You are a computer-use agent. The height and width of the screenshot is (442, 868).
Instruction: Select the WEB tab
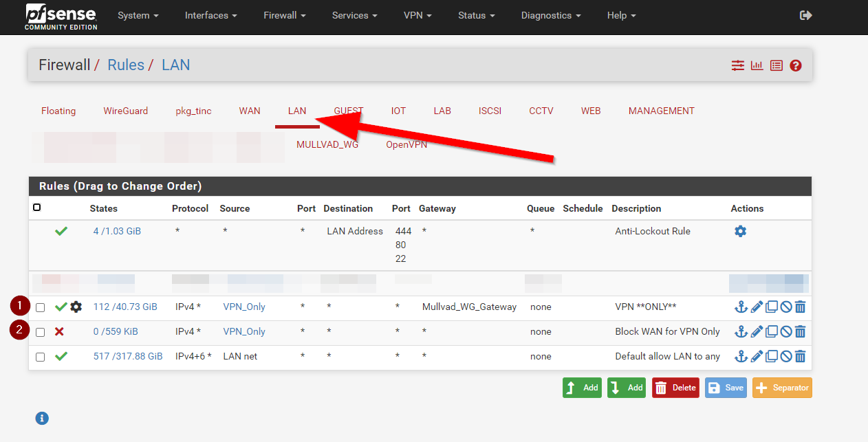coord(591,111)
